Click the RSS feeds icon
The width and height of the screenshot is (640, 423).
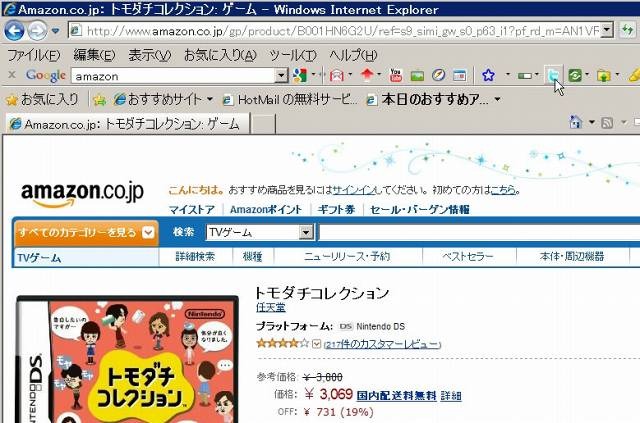point(607,122)
